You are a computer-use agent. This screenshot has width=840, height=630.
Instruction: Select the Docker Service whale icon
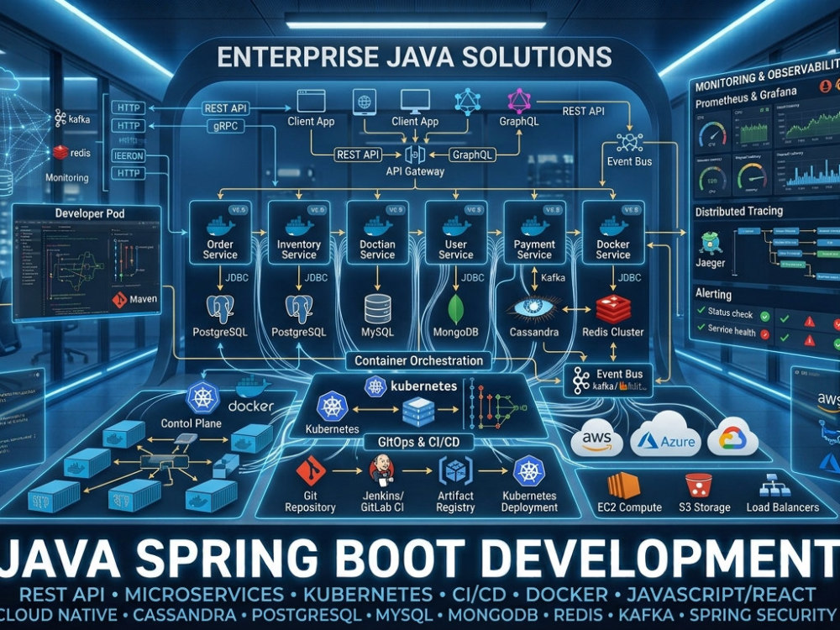coord(613,226)
